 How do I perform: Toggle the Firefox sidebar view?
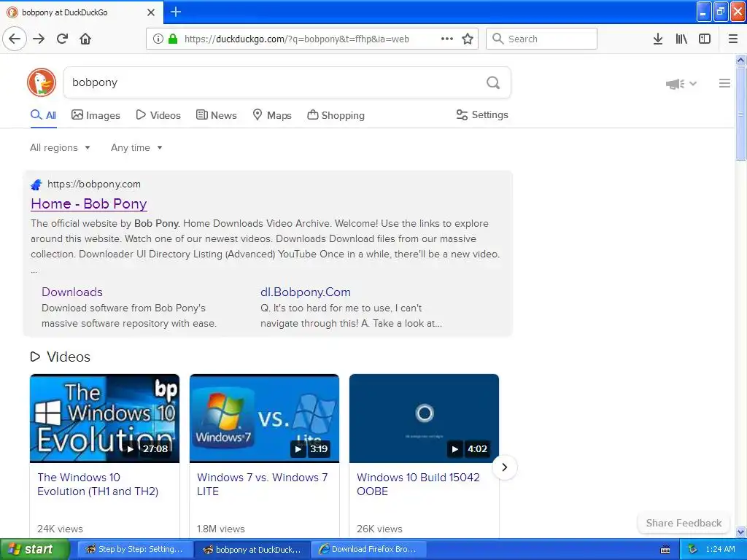705,39
